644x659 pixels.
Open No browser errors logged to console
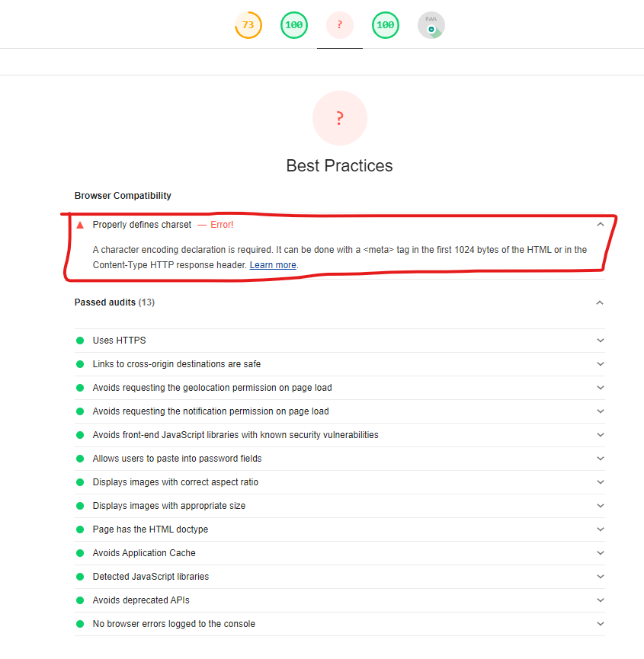click(340, 624)
